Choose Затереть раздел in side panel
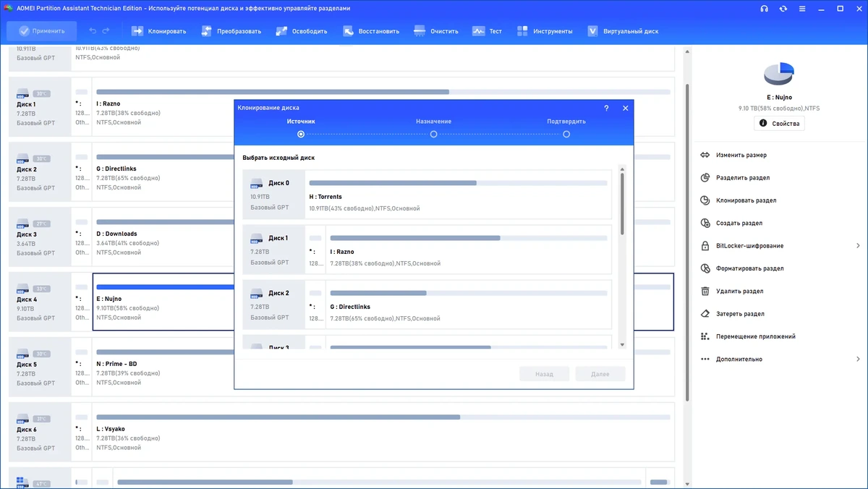 (x=741, y=314)
